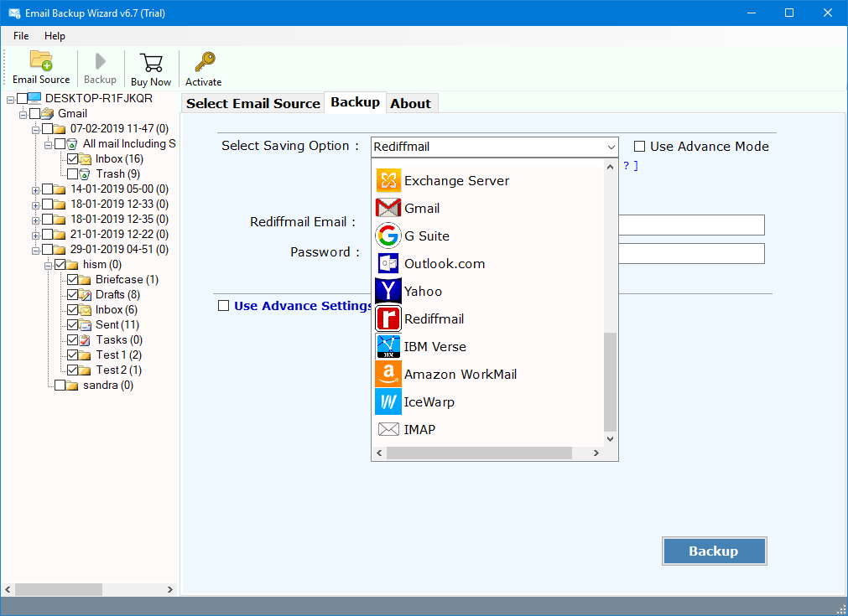Collapse the hism (0) tree node

[x=48, y=266]
